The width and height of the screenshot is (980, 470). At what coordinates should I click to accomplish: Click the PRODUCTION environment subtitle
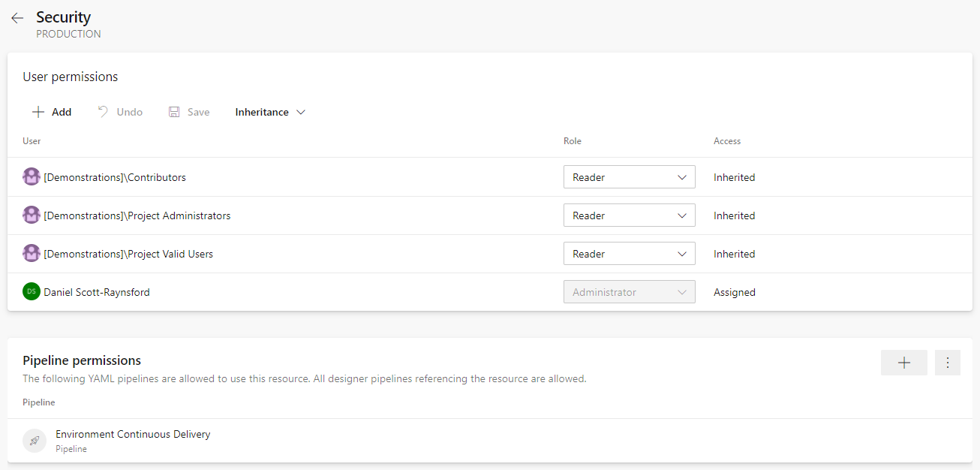[x=68, y=34]
